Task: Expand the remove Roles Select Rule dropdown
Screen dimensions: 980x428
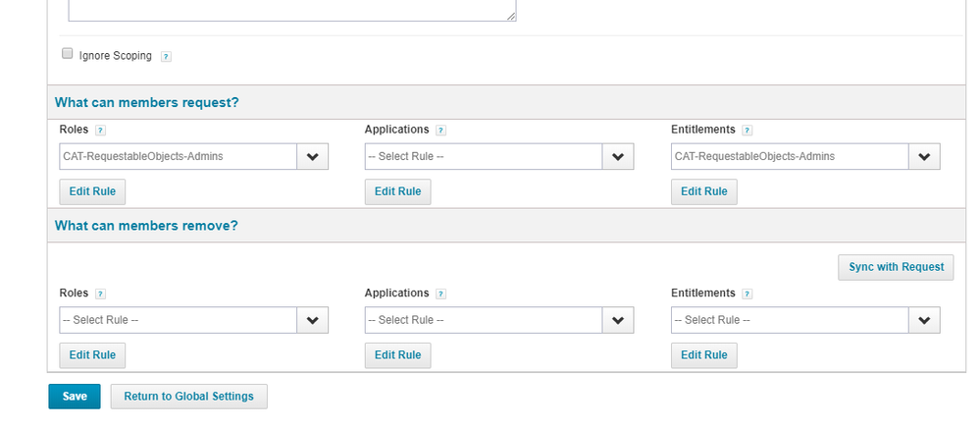Action: pos(193,320)
